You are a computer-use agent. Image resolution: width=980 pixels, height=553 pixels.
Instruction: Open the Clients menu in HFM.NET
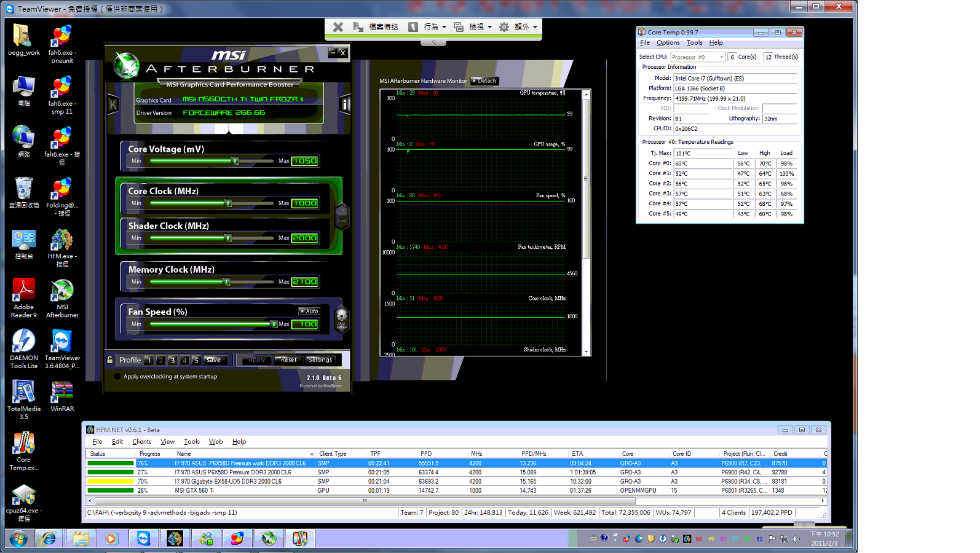(141, 441)
